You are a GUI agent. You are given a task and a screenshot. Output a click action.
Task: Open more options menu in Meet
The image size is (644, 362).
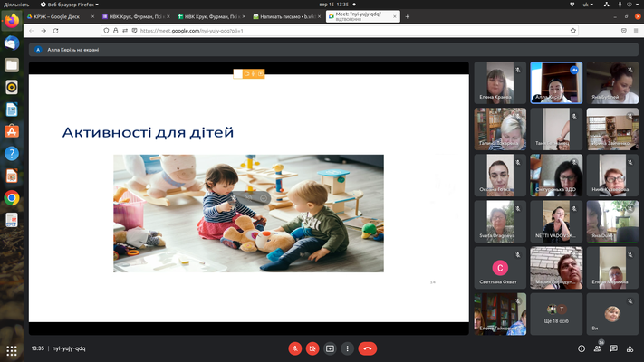tap(348, 348)
